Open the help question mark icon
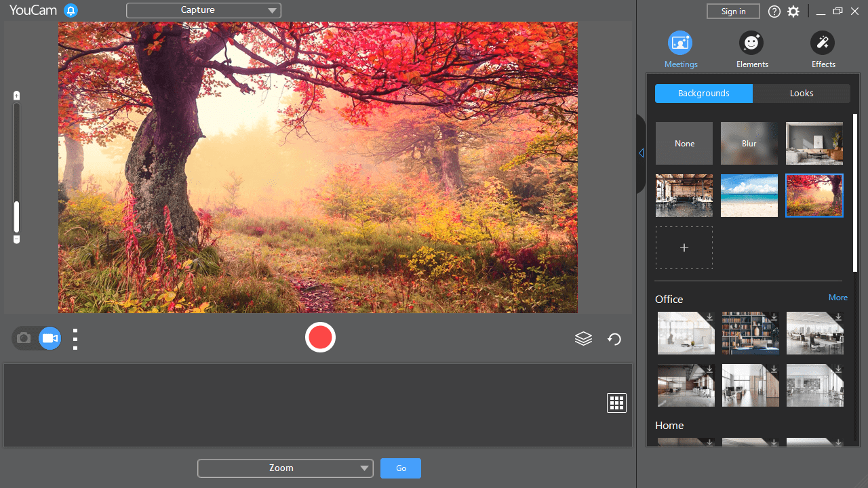The image size is (868, 488). [x=774, y=12]
